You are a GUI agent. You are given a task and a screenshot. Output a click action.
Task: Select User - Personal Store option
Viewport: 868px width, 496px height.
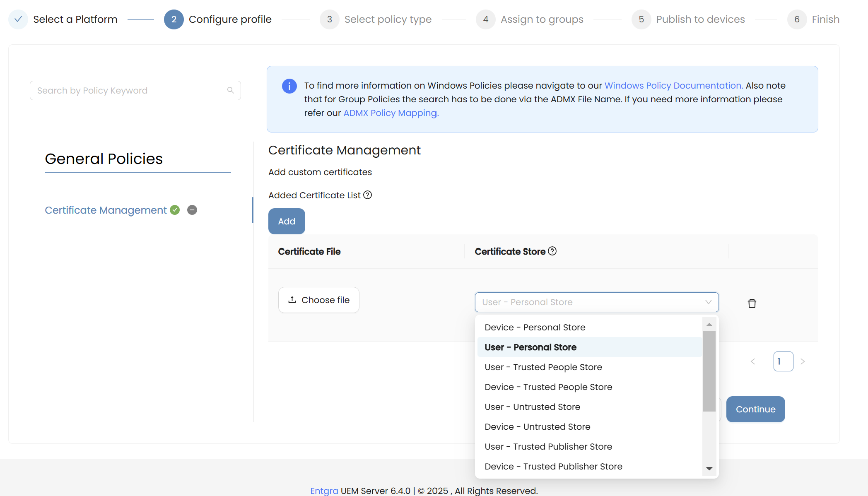[589, 347]
